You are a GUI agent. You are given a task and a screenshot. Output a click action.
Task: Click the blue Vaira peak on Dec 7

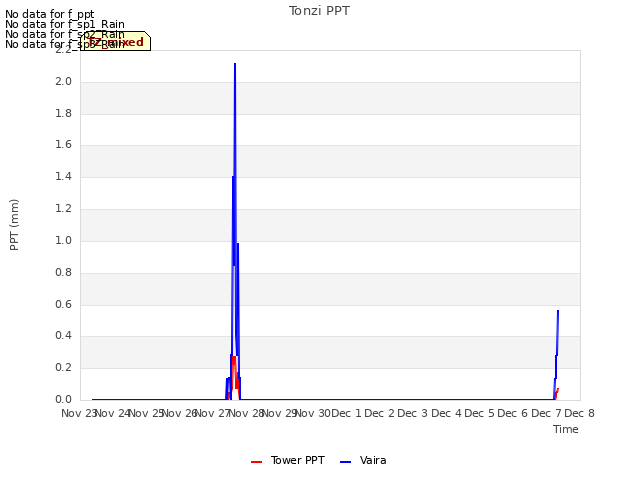click(558, 311)
